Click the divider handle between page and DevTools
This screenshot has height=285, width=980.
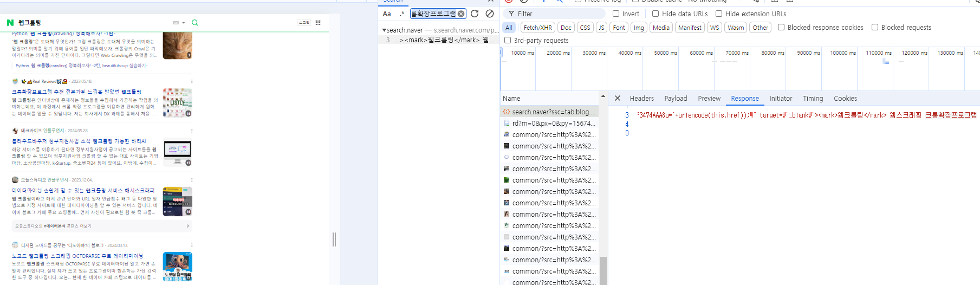tap(334, 239)
